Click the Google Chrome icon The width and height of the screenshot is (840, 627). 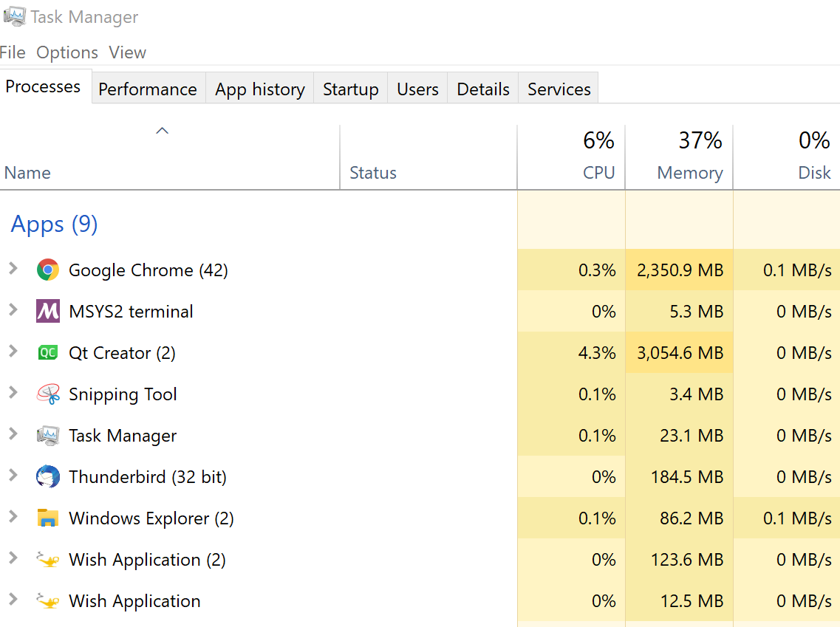[48, 270]
